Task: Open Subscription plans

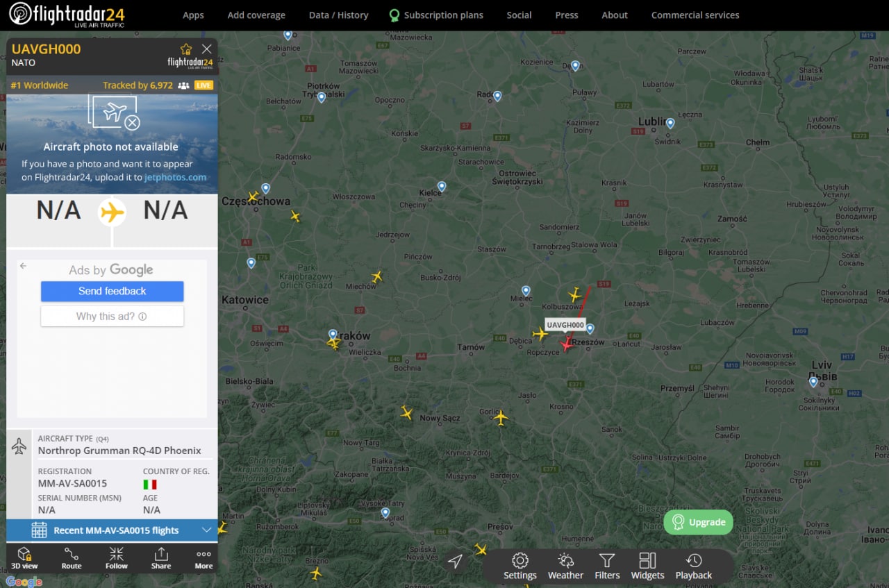Action: [436, 15]
